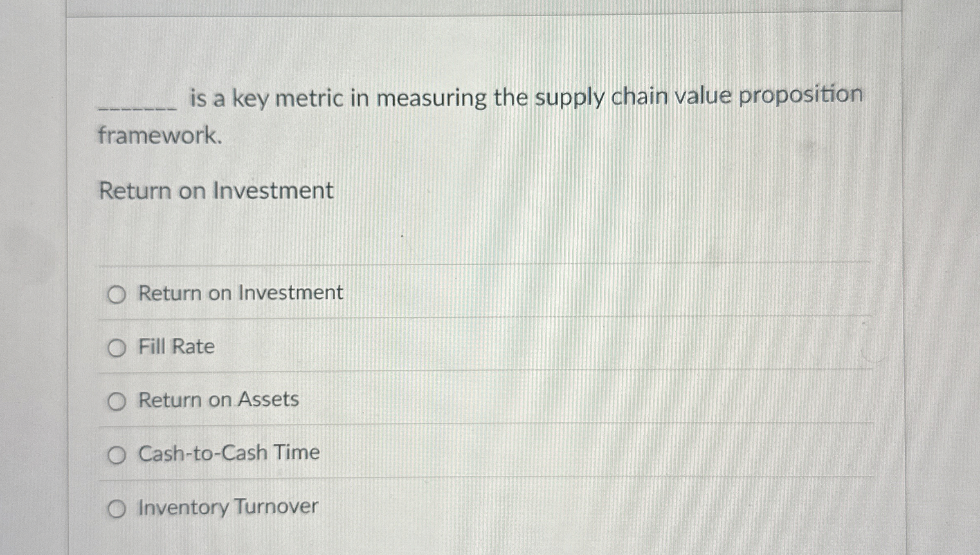980x555 pixels.
Task: Click the word "measuring" in the question
Action: pos(432,98)
